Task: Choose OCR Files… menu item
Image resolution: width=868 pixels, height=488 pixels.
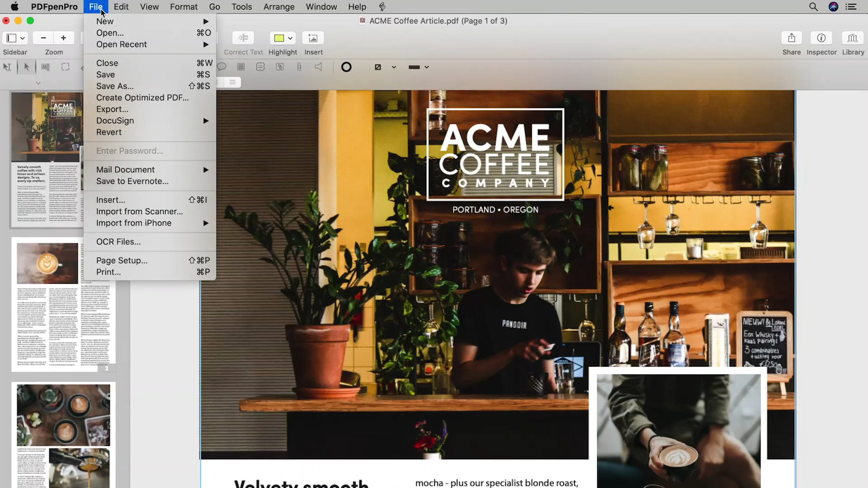Action: pyautogui.click(x=150, y=242)
